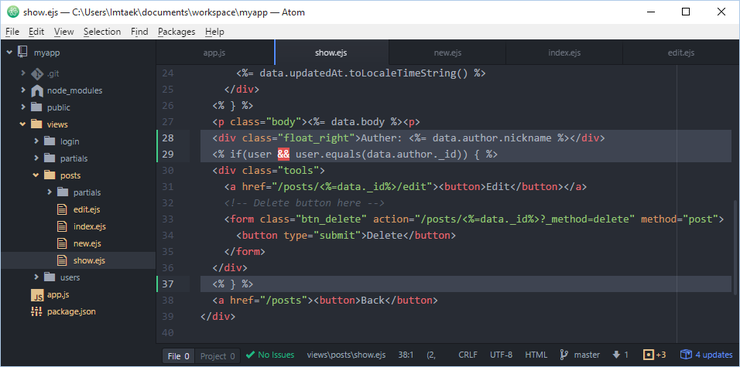Image resolution: width=740 pixels, height=367 pixels.
Task: Click the highlighted && operator on line 29
Action: [283, 154]
